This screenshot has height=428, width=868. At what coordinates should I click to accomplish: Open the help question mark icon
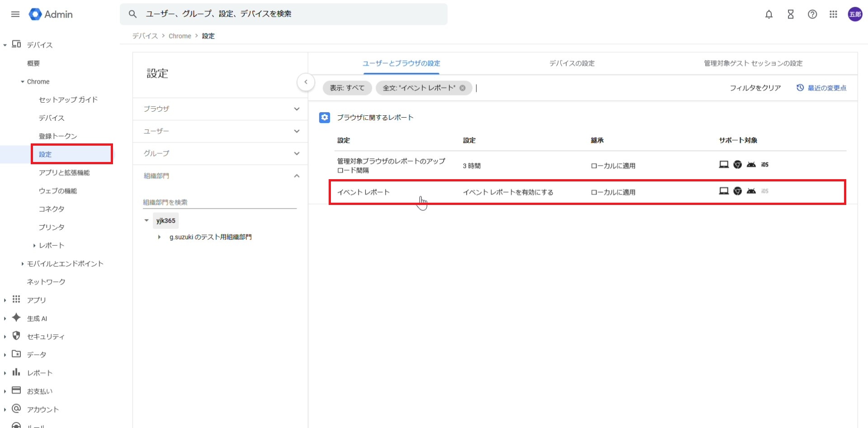pyautogui.click(x=812, y=14)
